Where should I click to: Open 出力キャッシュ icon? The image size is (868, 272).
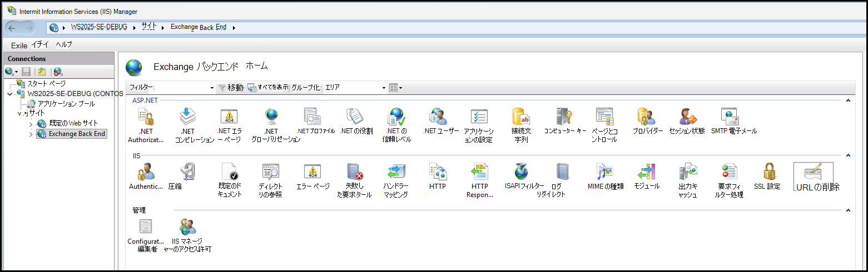[688, 172]
